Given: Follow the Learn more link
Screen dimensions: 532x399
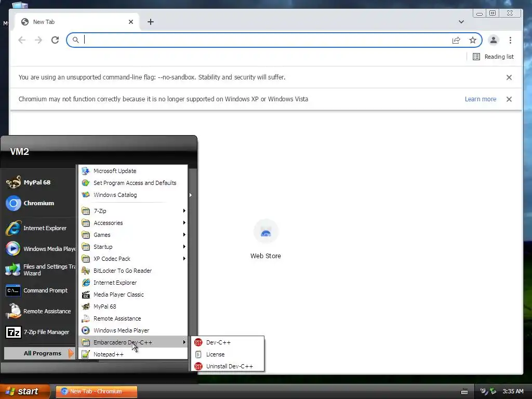Looking at the screenshot, I should point(481,99).
